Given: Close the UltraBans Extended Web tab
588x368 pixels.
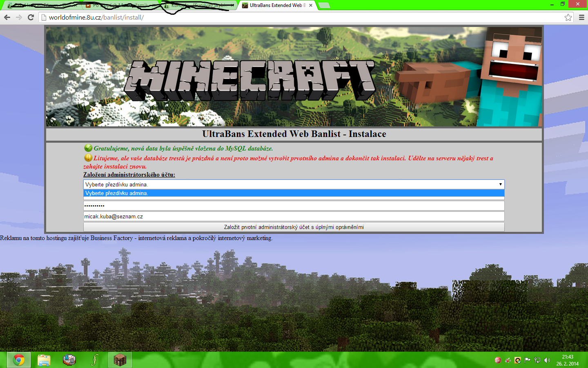Looking at the screenshot, I should tap(311, 5).
